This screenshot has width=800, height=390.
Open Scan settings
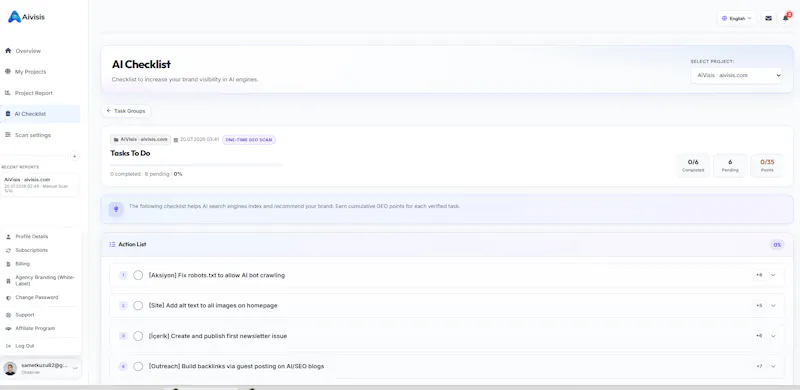pyautogui.click(x=33, y=135)
